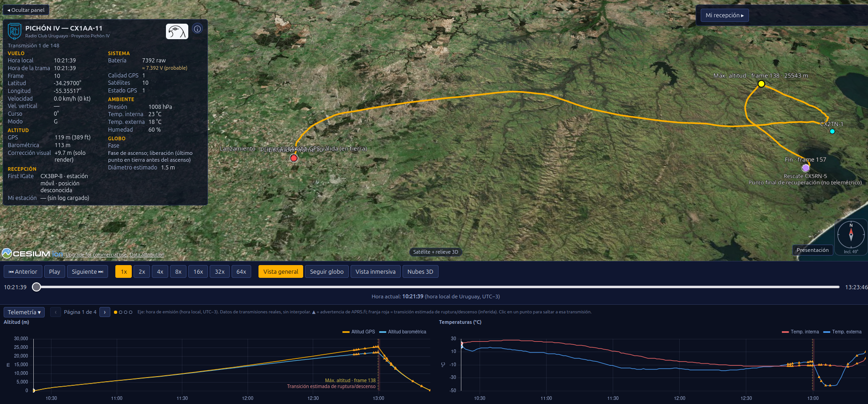Select 16x playback speed

(x=198, y=271)
